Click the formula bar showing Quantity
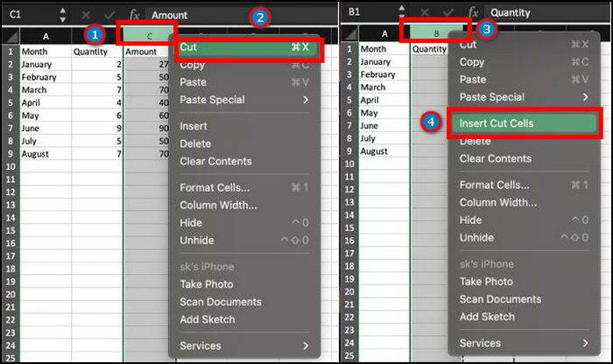Viewport: 613px width, 364px height. [x=547, y=12]
